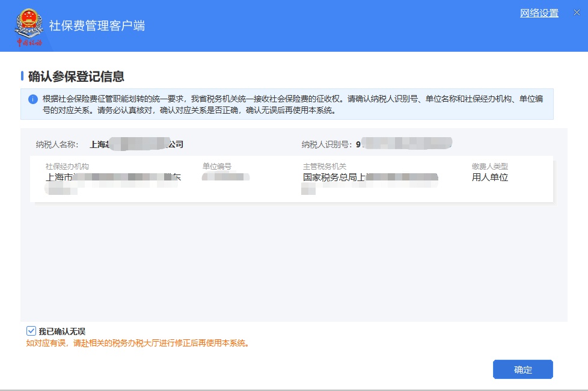
Task: Click the blue info icon in notice
Action: coord(32,99)
